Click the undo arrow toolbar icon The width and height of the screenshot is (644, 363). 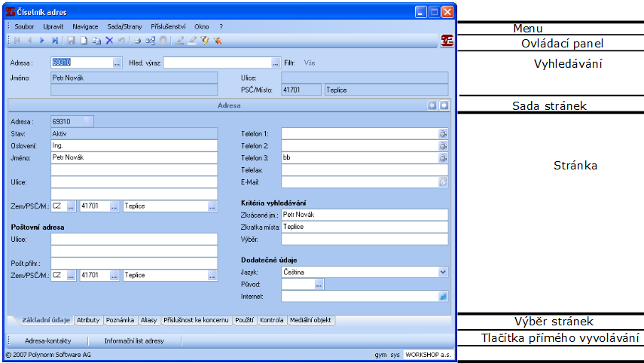121,41
